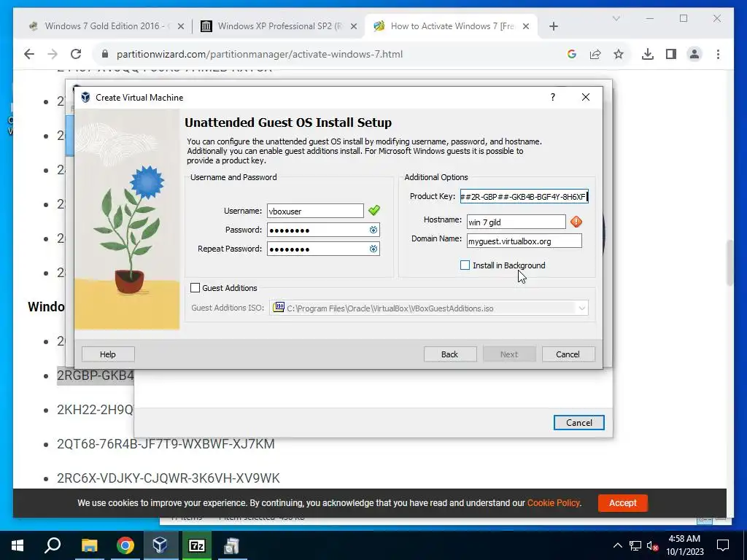Click the Hostname field
Viewport: 747px width, 560px height.
pos(516,222)
